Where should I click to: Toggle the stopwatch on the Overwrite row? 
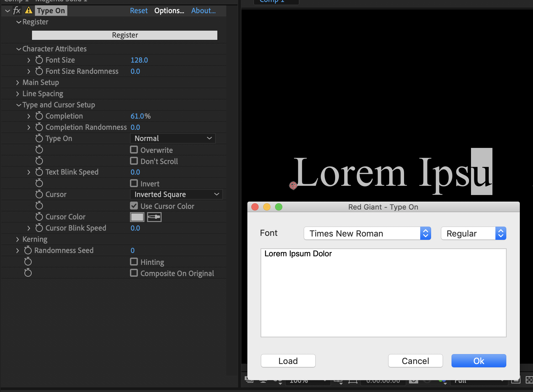(39, 150)
